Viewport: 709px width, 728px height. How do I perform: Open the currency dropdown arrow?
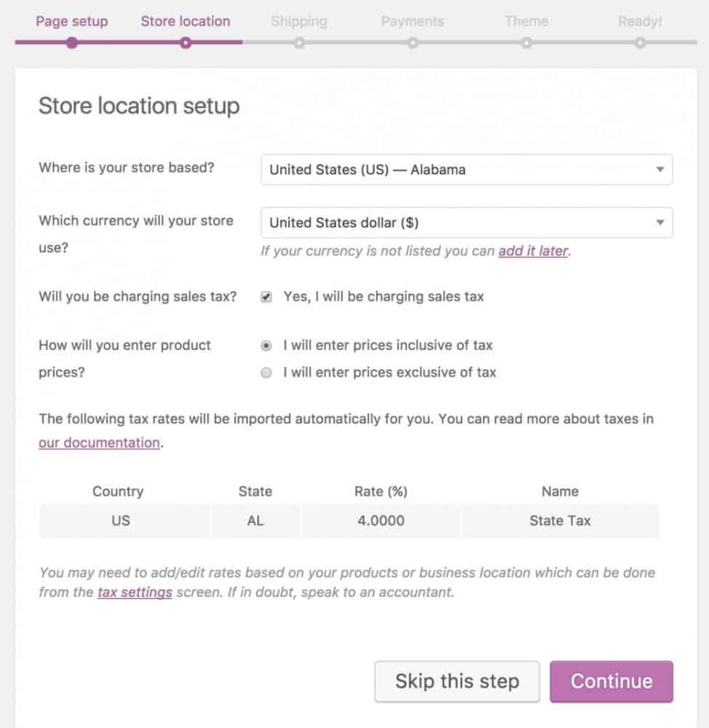click(x=660, y=222)
